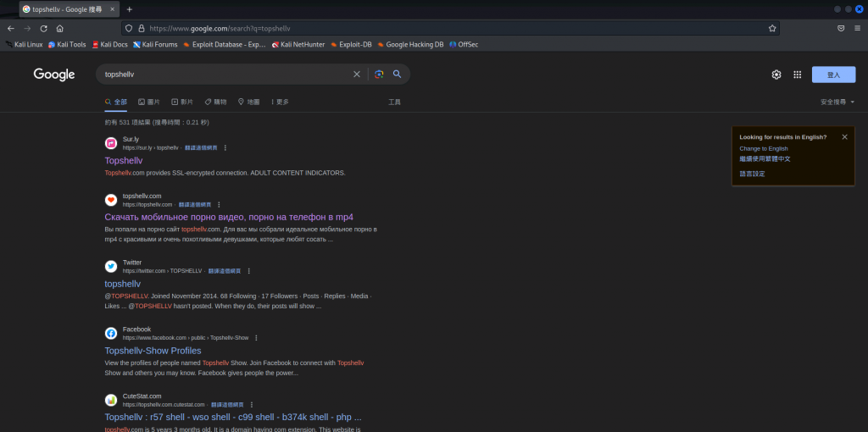Click 繼續使用繁體中文 option

click(x=765, y=158)
